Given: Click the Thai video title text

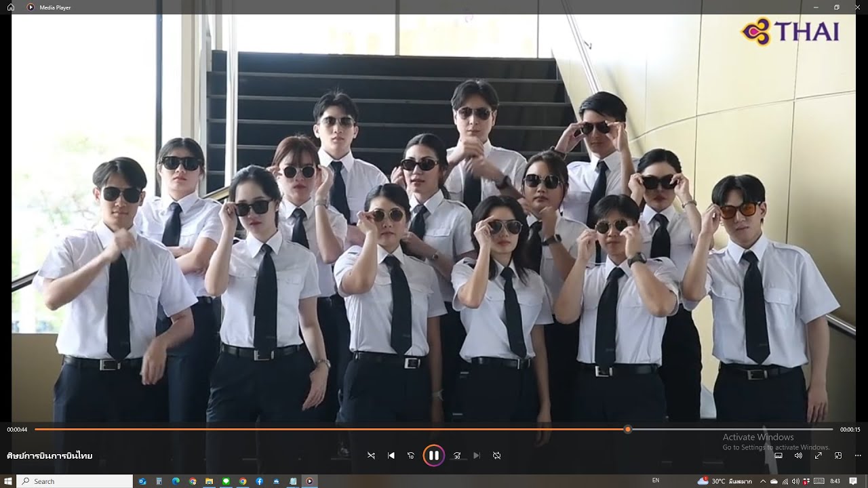Looking at the screenshot, I should (x=50, y=455).
